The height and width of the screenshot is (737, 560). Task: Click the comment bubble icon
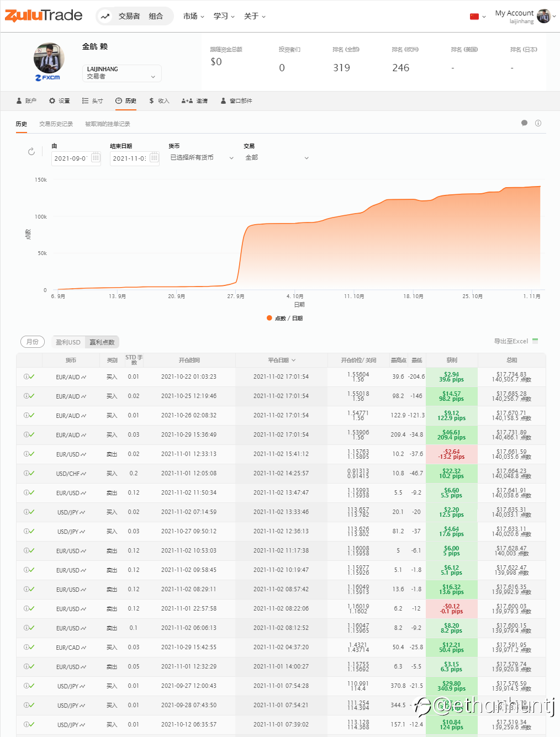click(x=524, y=123)
